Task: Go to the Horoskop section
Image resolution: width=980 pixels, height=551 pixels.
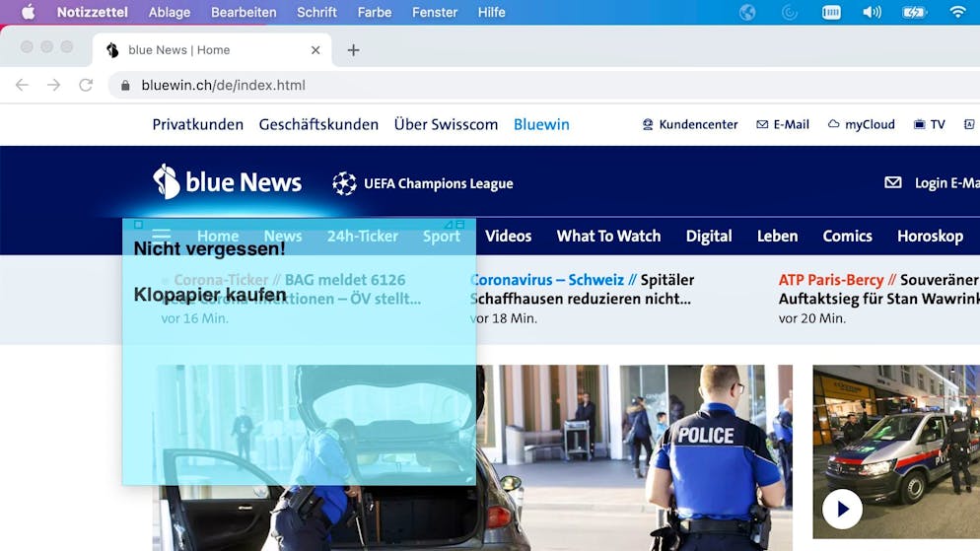Action: pos(930,236)
